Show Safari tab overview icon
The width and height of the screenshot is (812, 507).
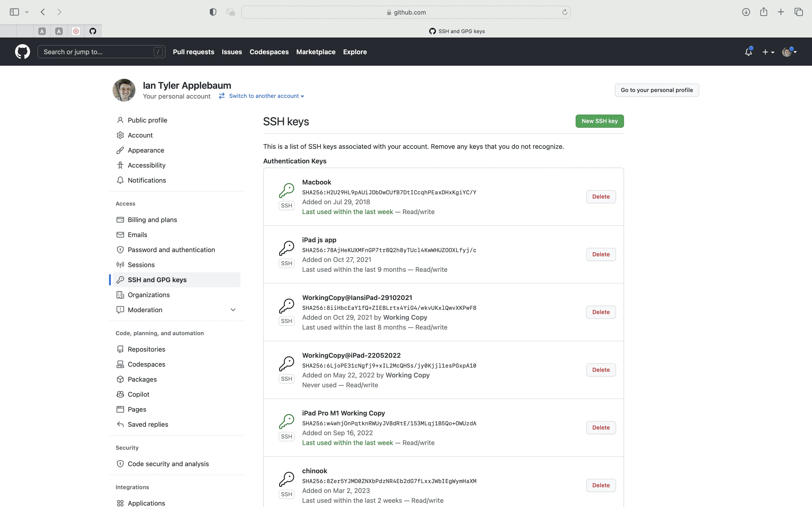[x=799, y=12]
